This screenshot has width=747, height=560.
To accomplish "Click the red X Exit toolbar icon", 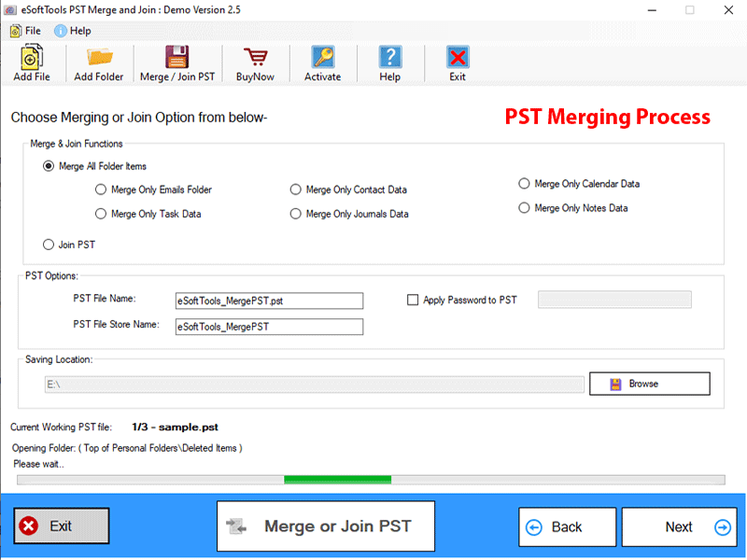I will pos(458,57).
